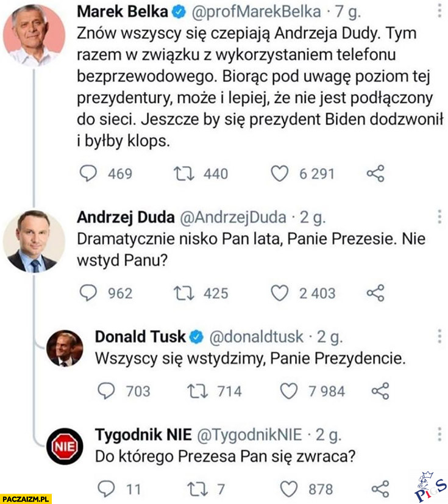Share Marek Belka's tweet
Viewport: 448px width, 504px height.
coord(376,174)
